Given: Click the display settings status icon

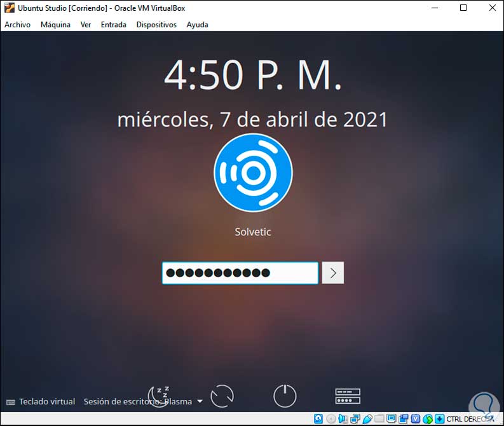Looking at the screenshot, I should click(x=391, y=418).
